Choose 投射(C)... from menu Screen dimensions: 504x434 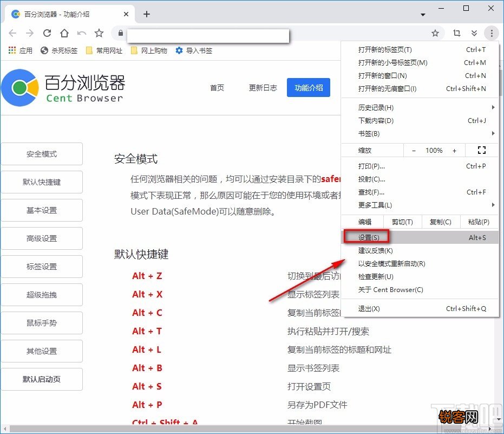tap(420, 179)
